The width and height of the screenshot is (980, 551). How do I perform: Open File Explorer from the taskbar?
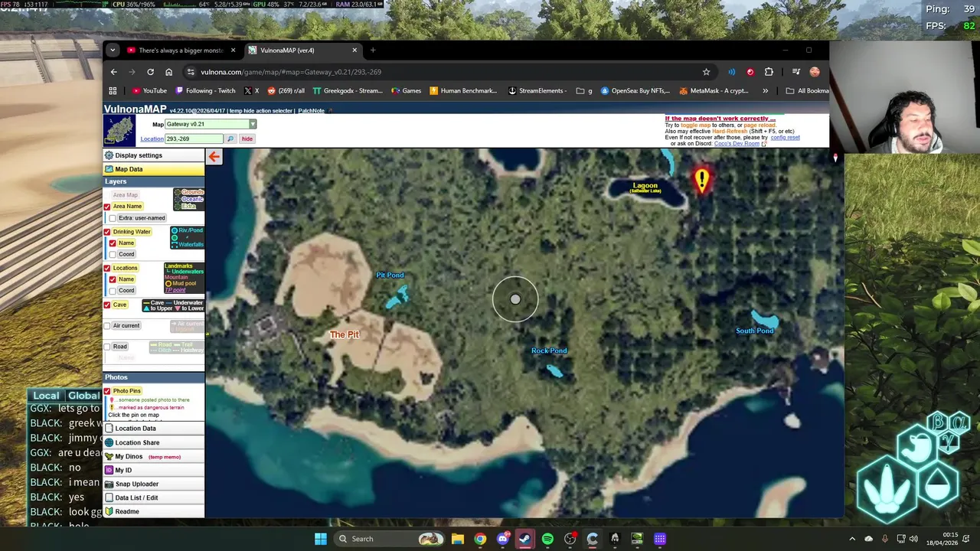(x=457, y=539)
